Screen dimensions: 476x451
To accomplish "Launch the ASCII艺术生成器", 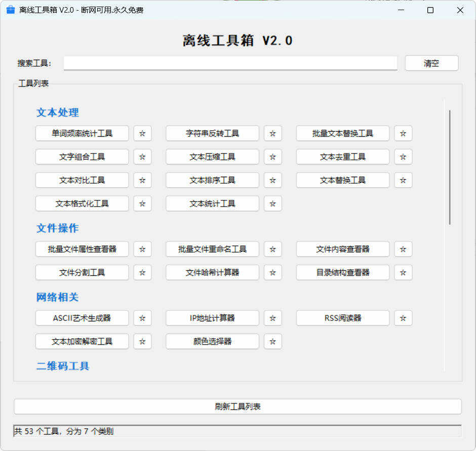I will [82, 318].
